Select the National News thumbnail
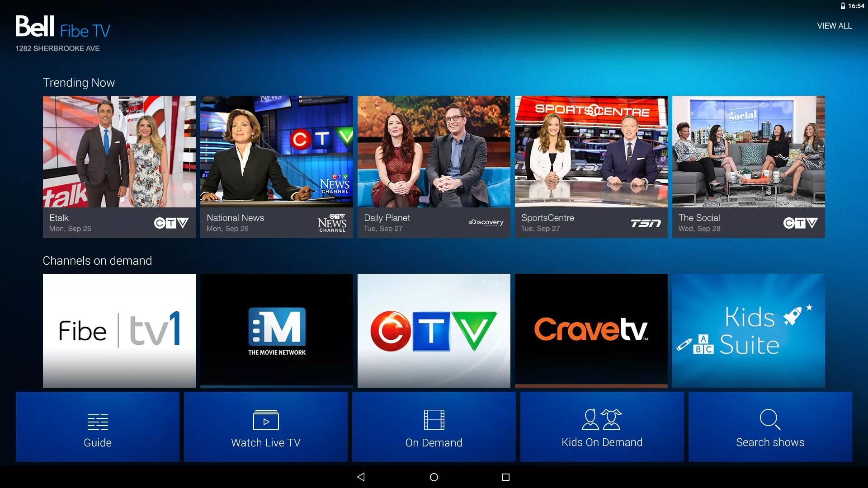 276,167
